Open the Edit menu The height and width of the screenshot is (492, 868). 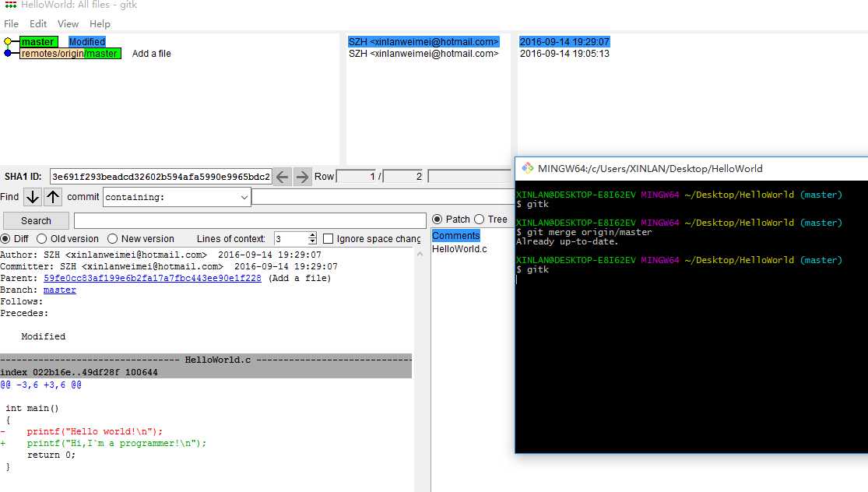pyautogui.click(x=38, y=24)
